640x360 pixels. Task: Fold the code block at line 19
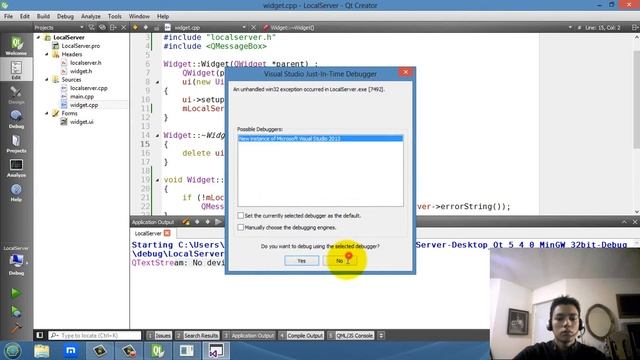point(158,180)
